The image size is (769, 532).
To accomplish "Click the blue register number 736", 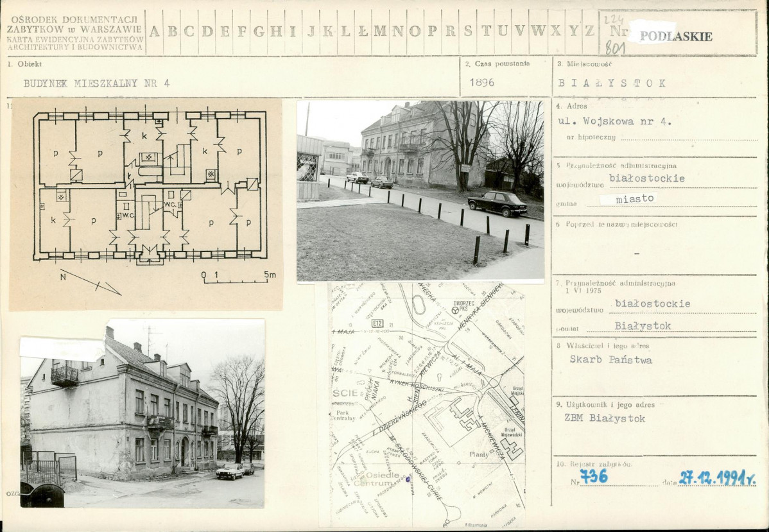I will click(x=593, y=476).
